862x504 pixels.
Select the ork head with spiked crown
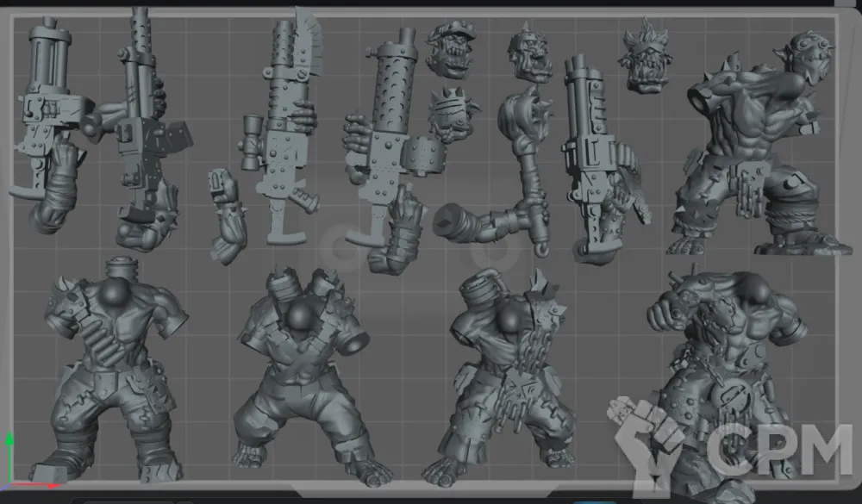(x=453, y=115)
